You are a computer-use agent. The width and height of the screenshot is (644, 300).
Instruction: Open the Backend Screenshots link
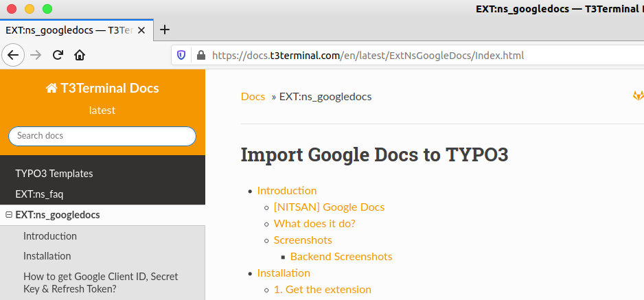click(341, 257)
